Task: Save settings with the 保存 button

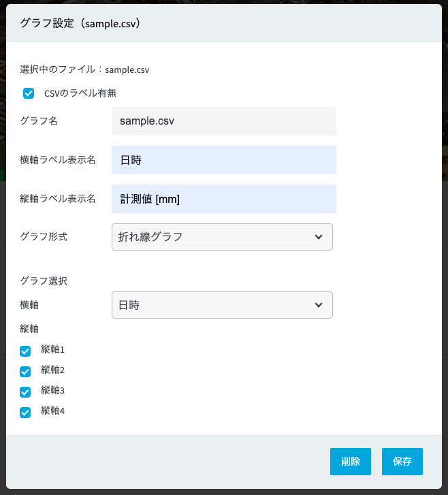Action: click(402, 461)
